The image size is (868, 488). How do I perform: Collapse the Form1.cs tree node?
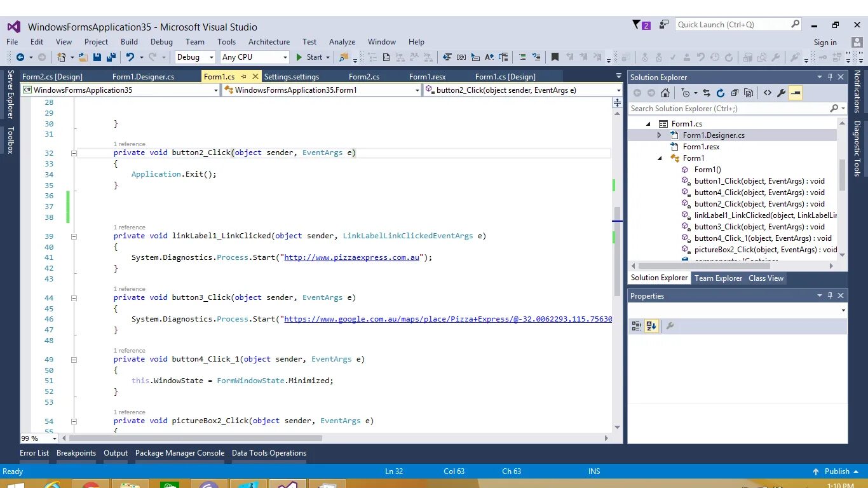pos(649,124)
